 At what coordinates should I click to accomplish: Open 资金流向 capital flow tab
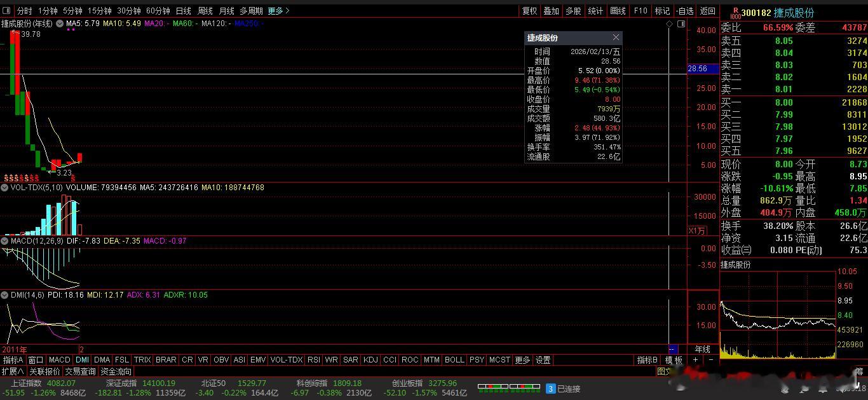coord(116,371)
